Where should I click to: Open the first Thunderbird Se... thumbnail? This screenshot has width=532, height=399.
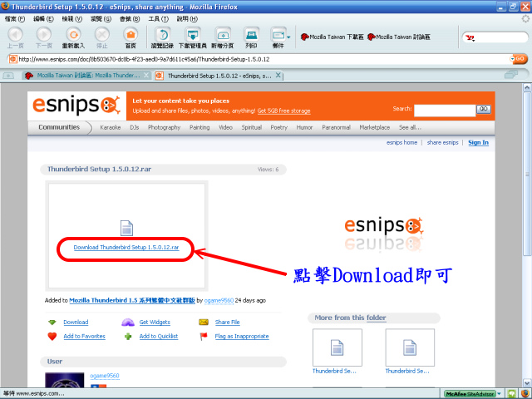click(337, 347)
